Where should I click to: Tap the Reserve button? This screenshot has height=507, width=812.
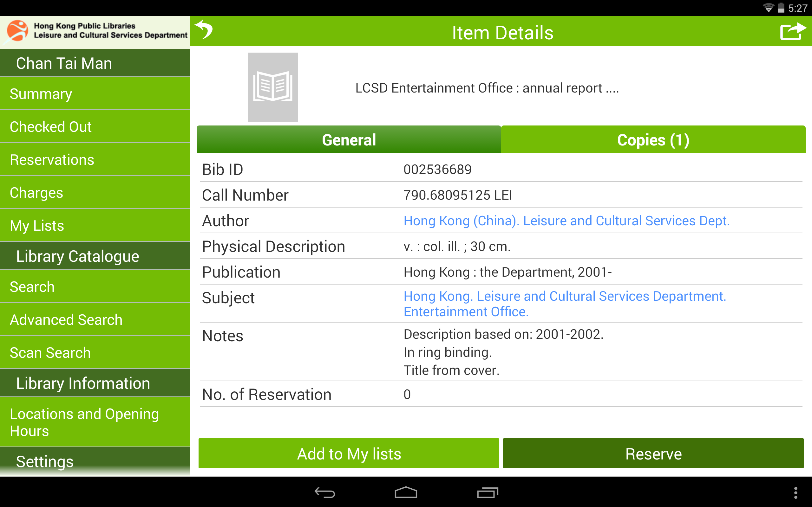pos(653,453)
